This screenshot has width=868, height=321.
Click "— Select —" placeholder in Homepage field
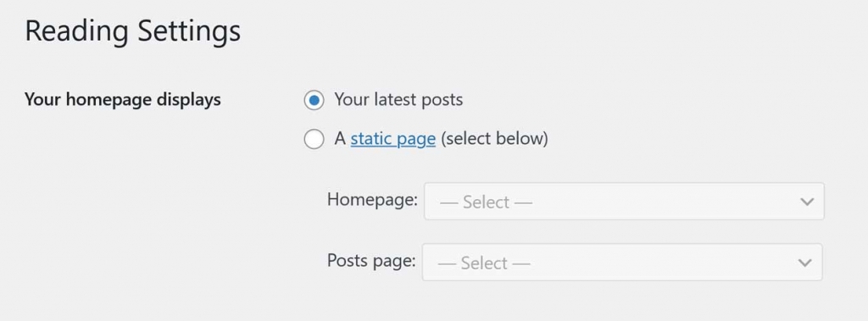click(486, 202)
